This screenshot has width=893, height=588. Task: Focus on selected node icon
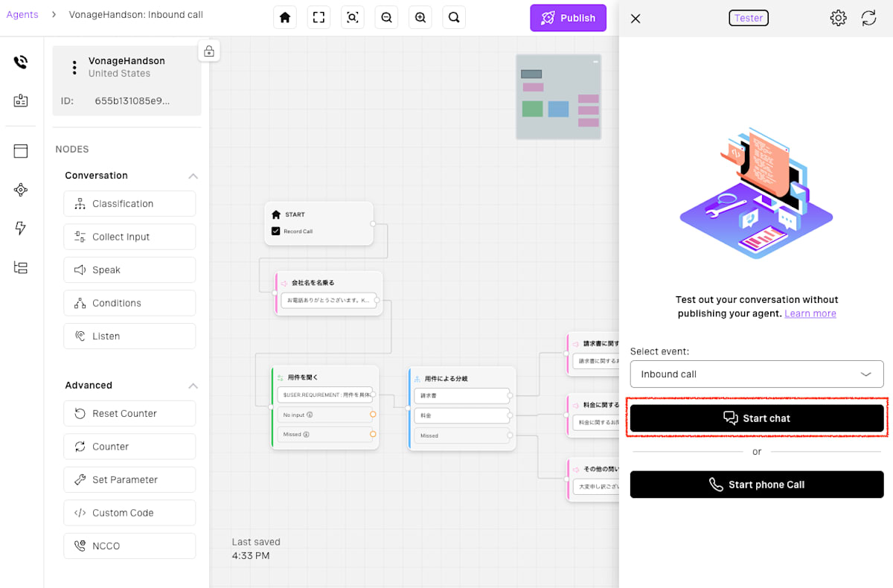coord(353,18)
